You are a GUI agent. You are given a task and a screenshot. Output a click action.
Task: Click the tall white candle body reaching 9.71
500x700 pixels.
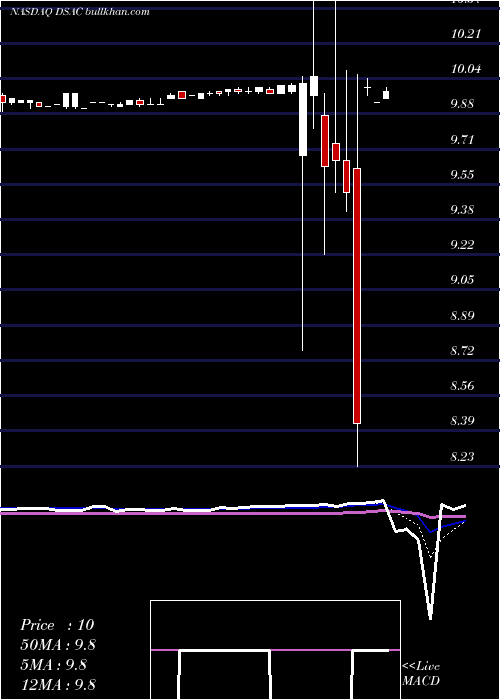click(x=303, y=119)
